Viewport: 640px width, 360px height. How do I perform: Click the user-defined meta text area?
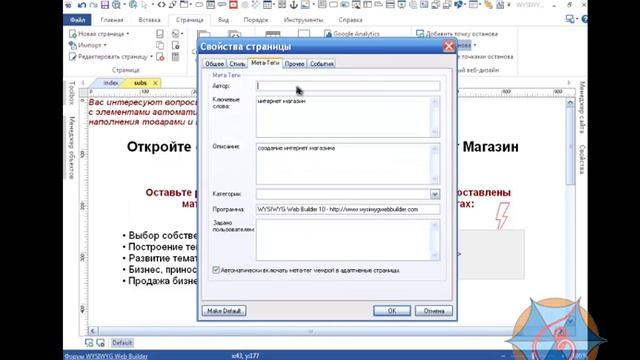pyautogui.click(x=348, y=240)
